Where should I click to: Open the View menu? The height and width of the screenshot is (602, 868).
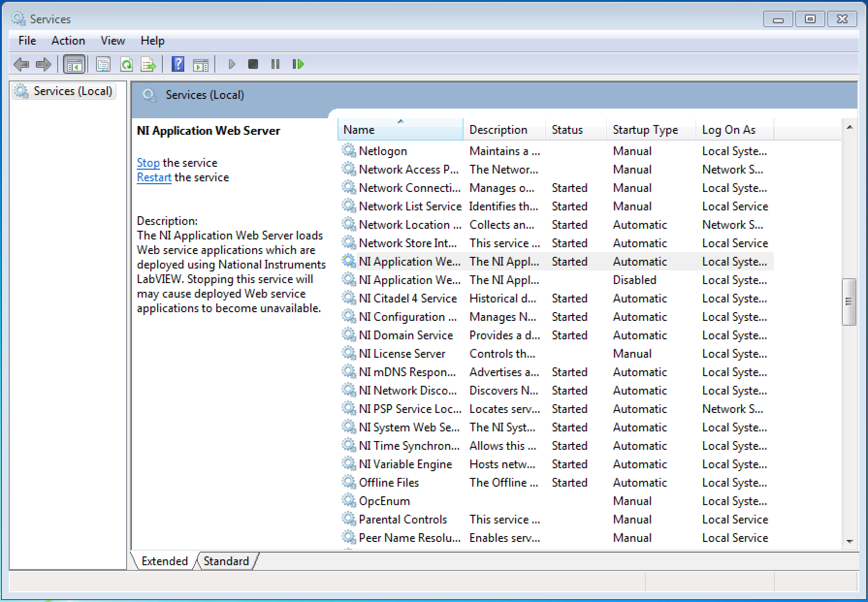[113, 41]
